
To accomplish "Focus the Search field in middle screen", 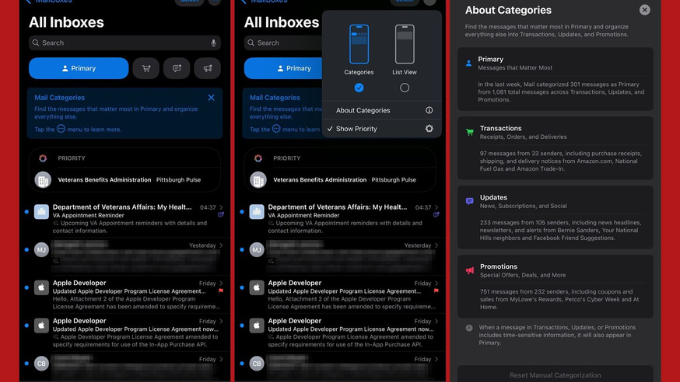I will (283, 43).
